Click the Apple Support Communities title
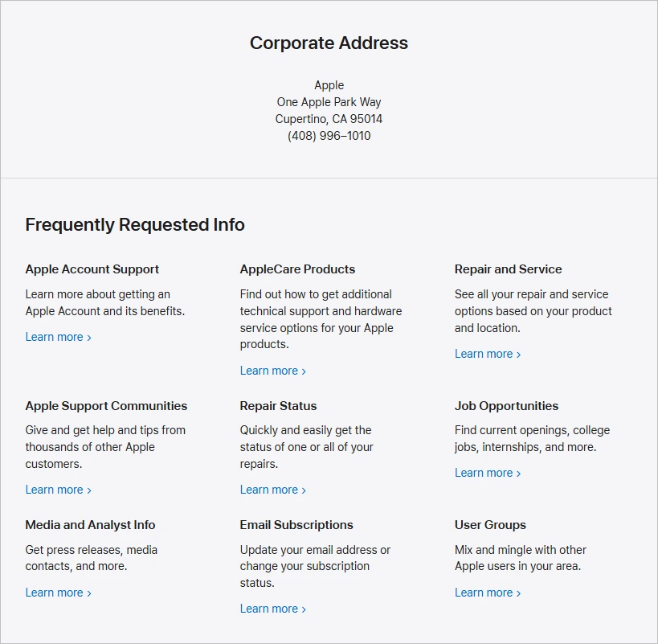 (107, 406)
